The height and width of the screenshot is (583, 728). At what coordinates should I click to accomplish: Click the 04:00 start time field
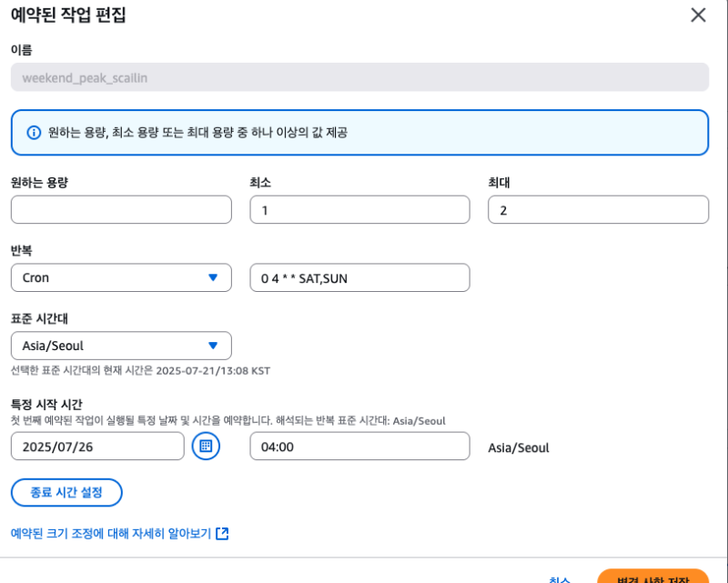coord(359,447)
